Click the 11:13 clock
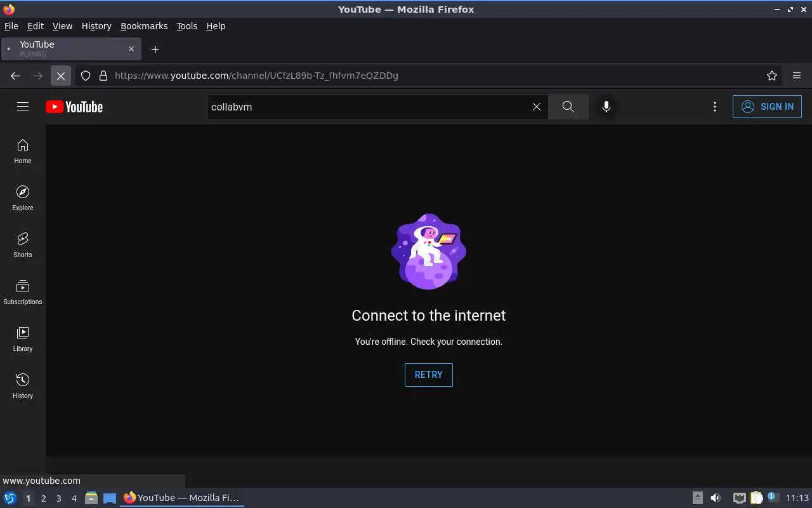The height and width of the screenshot is (508, 812). [797, 498]
